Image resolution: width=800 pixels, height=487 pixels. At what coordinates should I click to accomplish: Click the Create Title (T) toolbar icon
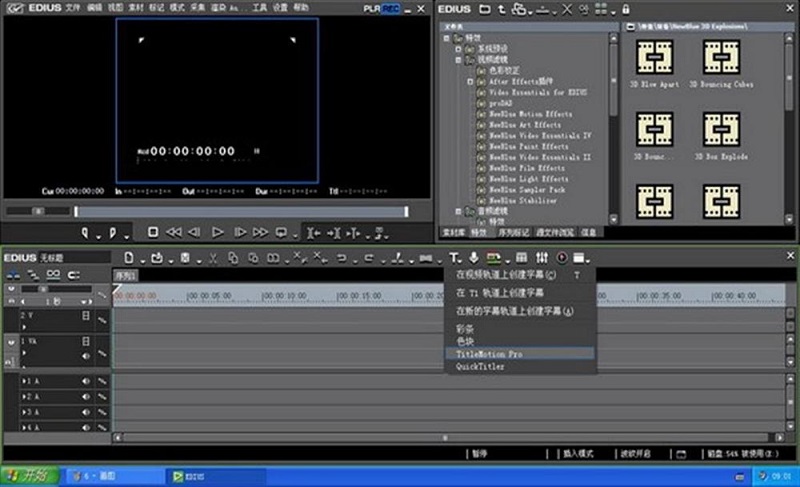454,258
